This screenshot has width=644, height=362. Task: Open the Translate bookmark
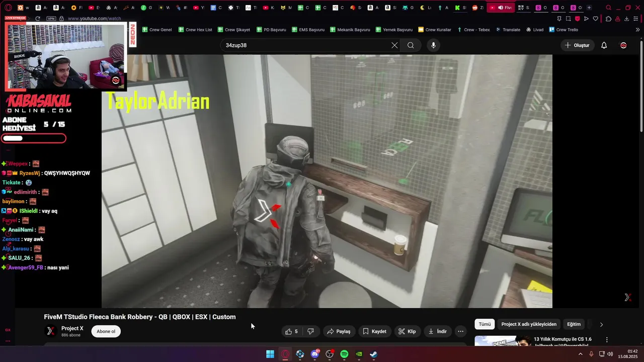click(508, 30)
